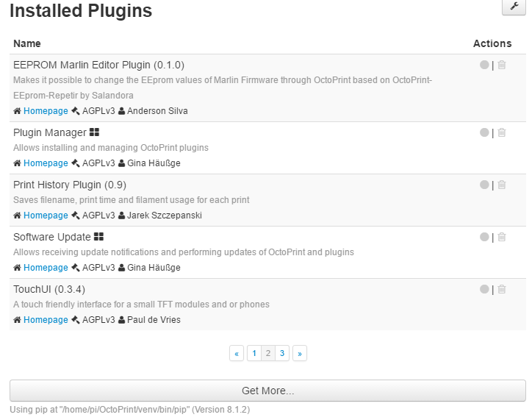Click trash icon in Software Update row
Screen dimensions: 532x420
[502, 237]
